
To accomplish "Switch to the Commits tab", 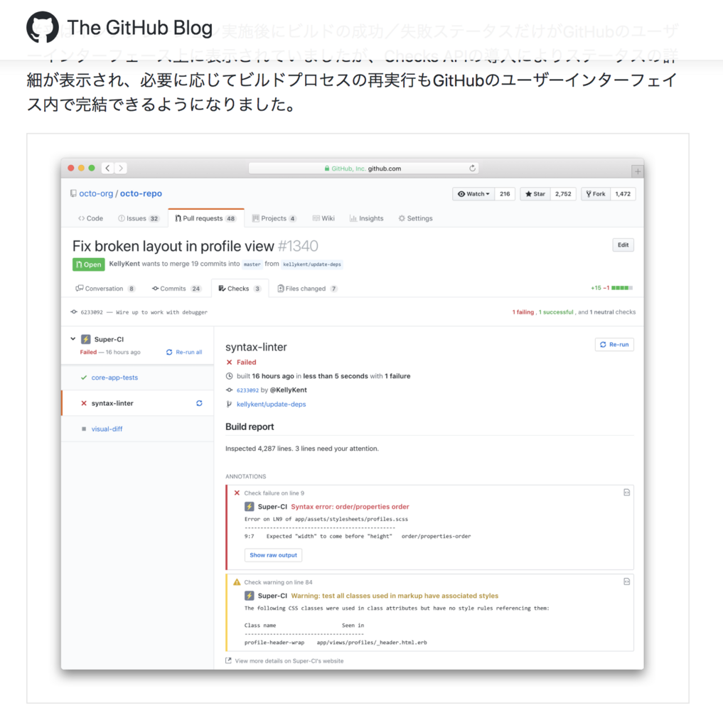I will [x=176, y=289].
